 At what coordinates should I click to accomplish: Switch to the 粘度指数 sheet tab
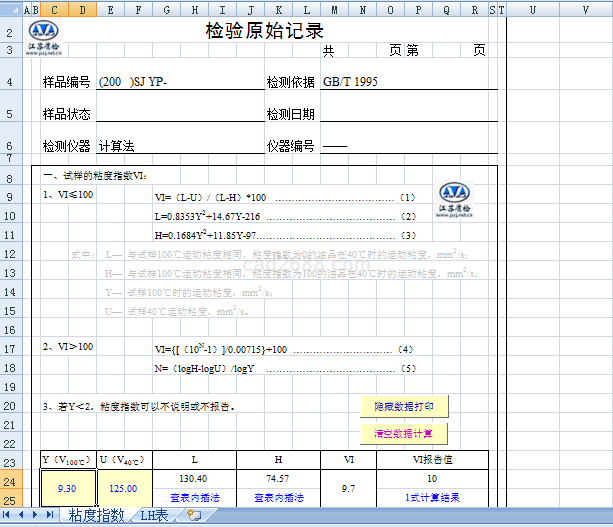coord(96,515)
